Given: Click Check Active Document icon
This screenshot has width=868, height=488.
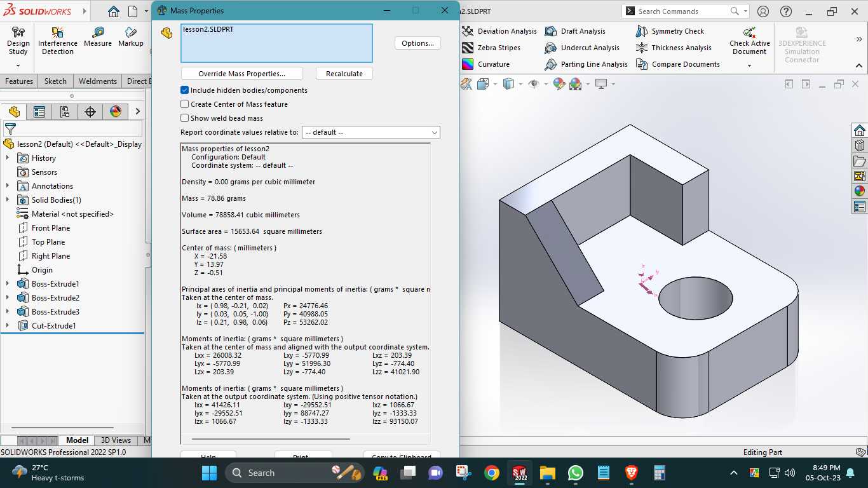Looking at the screenshot, I should [x=750, y=32].
